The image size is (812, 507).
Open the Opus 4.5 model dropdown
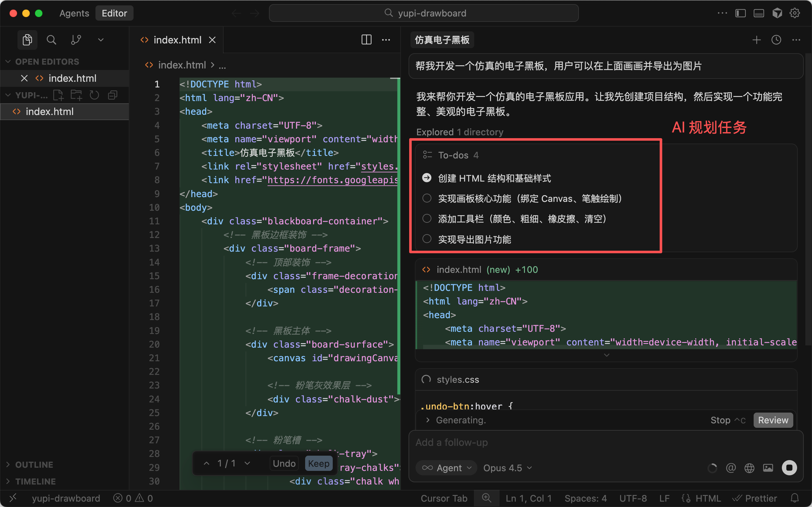(x=507, y=468)
